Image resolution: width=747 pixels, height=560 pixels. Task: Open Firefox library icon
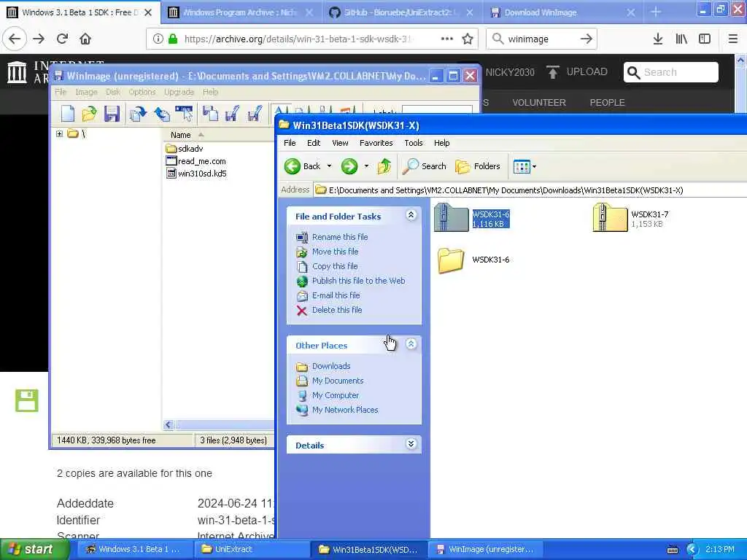(681, 39)
